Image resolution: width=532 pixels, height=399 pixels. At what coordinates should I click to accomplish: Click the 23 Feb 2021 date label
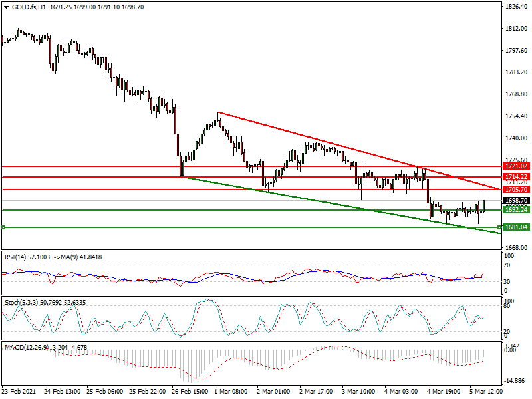pos(19,392)
